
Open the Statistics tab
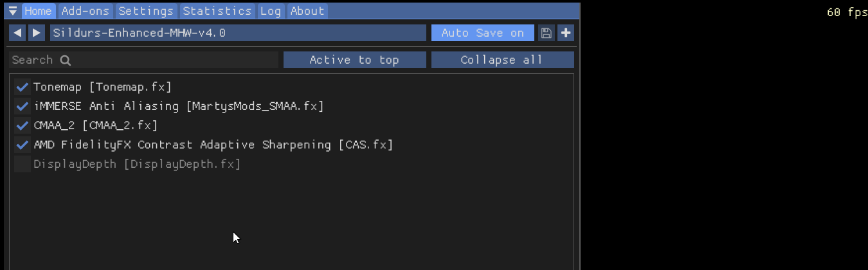click(x=217, y=11)
